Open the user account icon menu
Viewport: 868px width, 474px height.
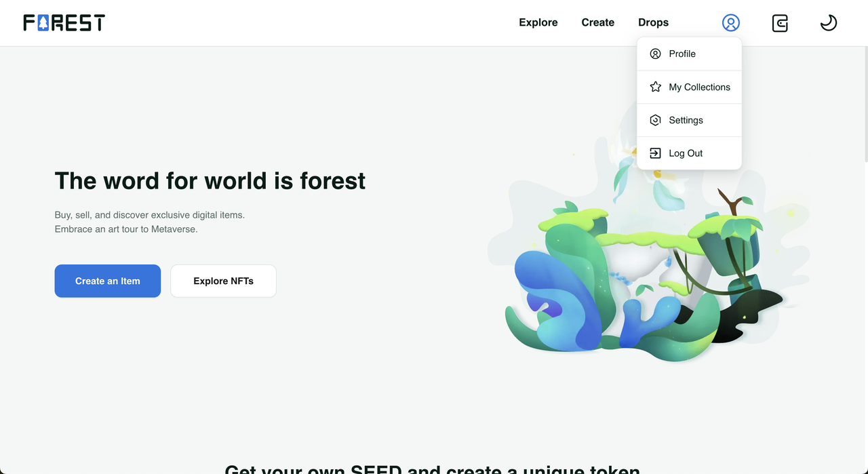click(730, 22)
